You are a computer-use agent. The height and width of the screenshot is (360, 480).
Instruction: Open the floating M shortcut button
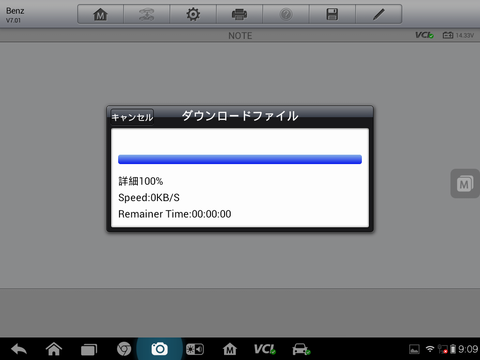(x=465, y=184)
